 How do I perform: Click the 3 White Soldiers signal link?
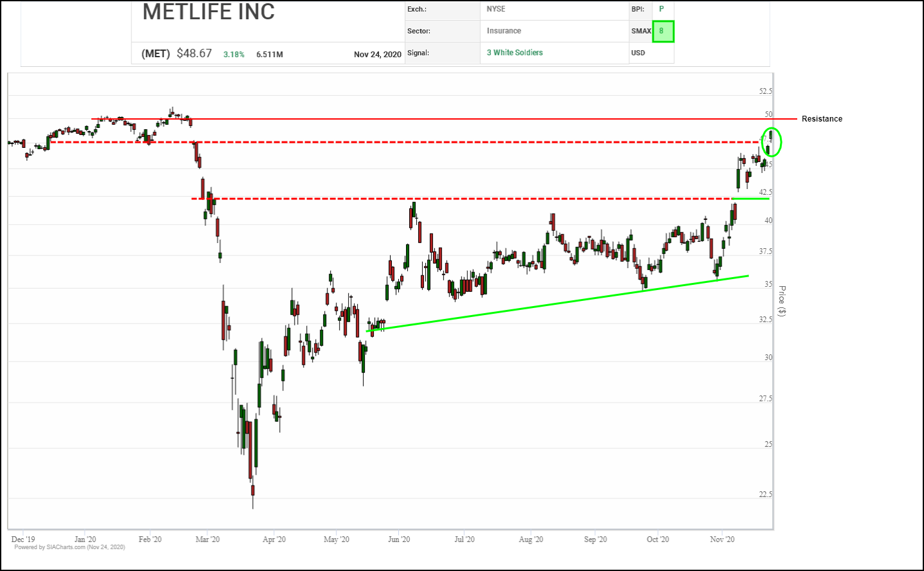coord(515,53)
